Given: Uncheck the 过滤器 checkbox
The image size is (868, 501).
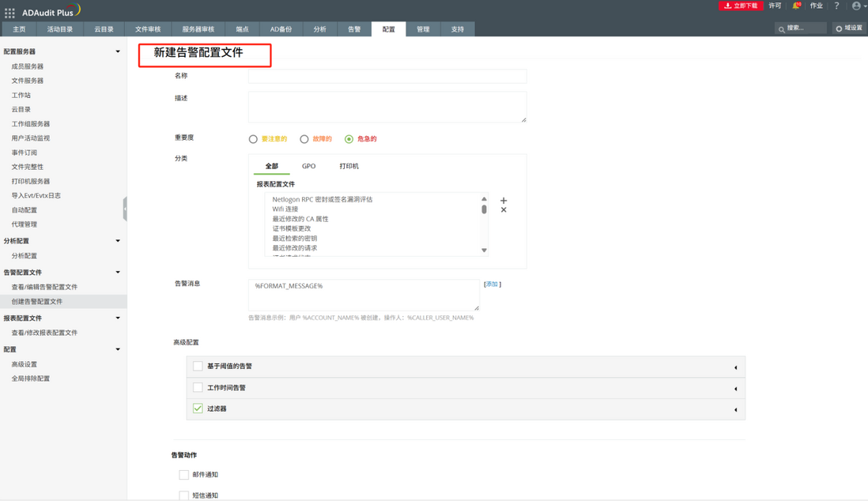Looking at the screenshot, I should pyautogui.click(x=198, y=409).
